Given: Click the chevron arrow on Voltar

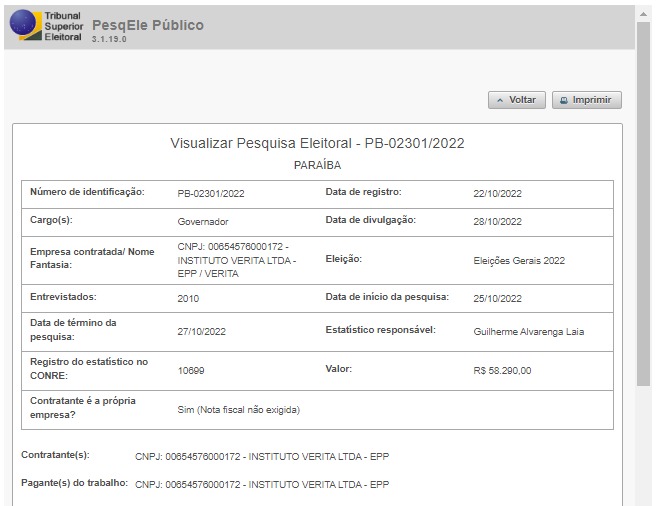Looking at the screenshot, I should [500, 100].
